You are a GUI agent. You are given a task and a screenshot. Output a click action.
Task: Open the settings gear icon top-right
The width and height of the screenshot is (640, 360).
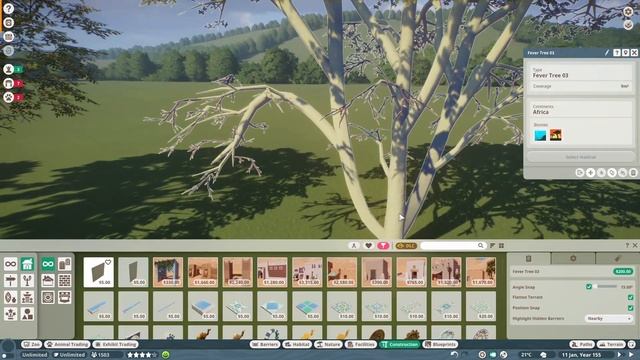[x=628, y=12]
